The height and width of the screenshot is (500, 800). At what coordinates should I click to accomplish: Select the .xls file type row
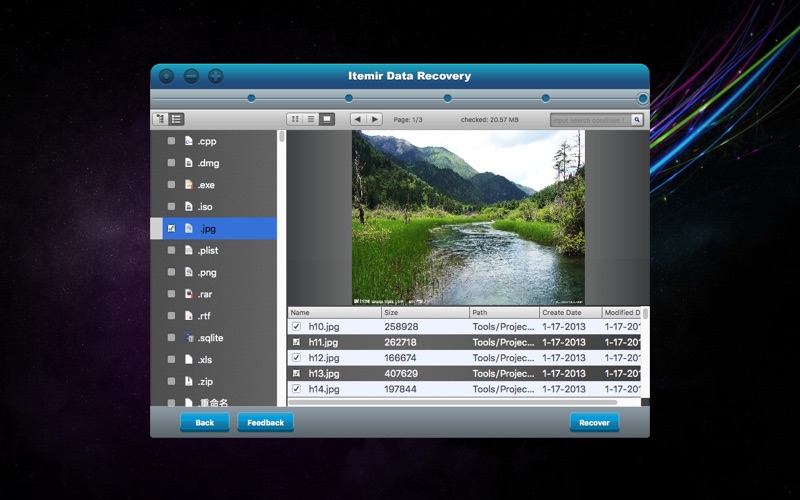[x=214, y=360]
